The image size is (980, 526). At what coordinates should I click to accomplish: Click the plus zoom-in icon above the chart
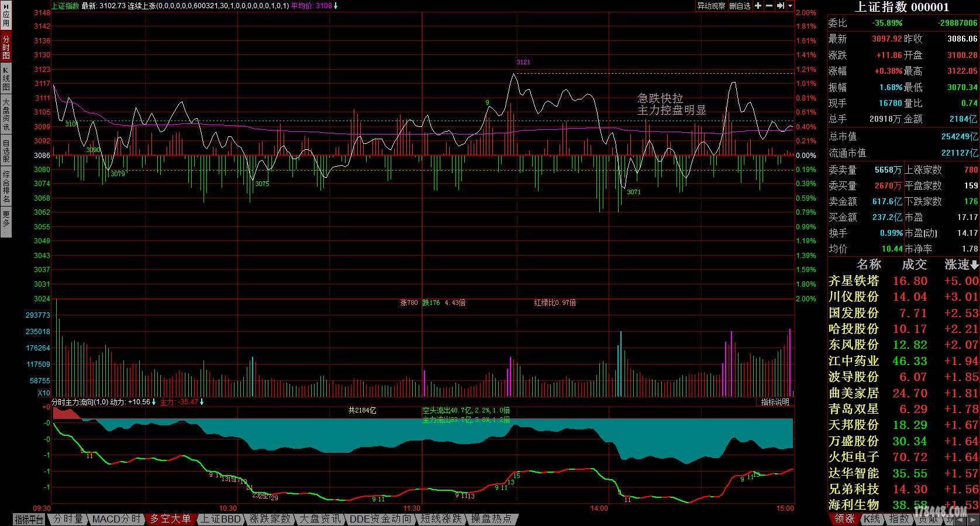click(x=758, y=6)
